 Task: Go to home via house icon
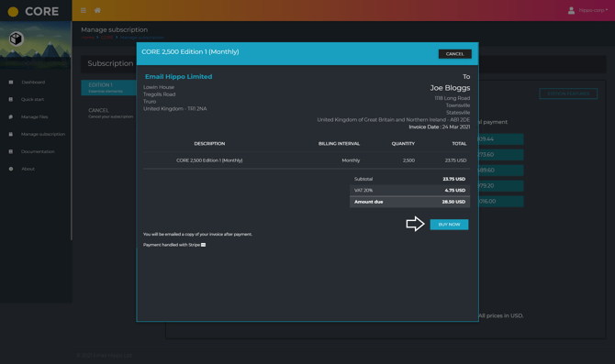click(x=97, y=11)
